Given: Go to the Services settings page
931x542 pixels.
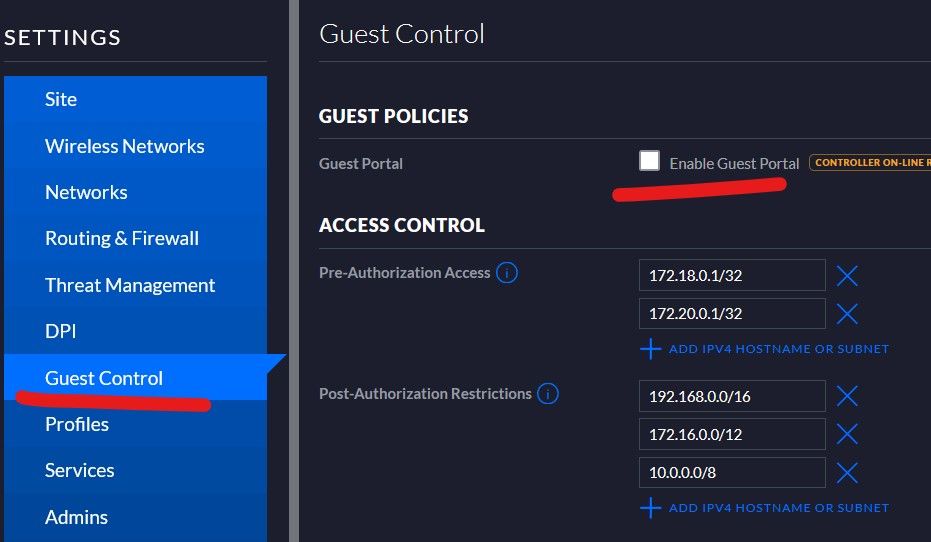Looking at the screenshot, I should pos(80,470).
